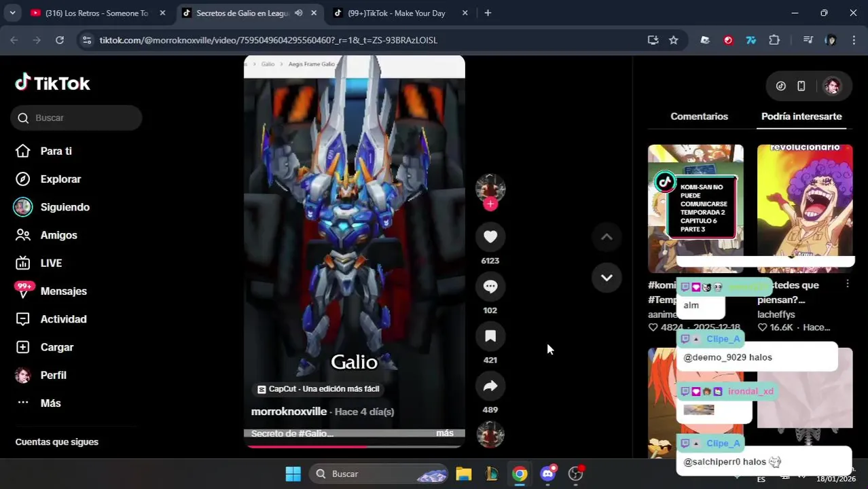The width and height of the screenshot is (868, 489).
Task: View site information icon in address bar
Action: point(86,40)
